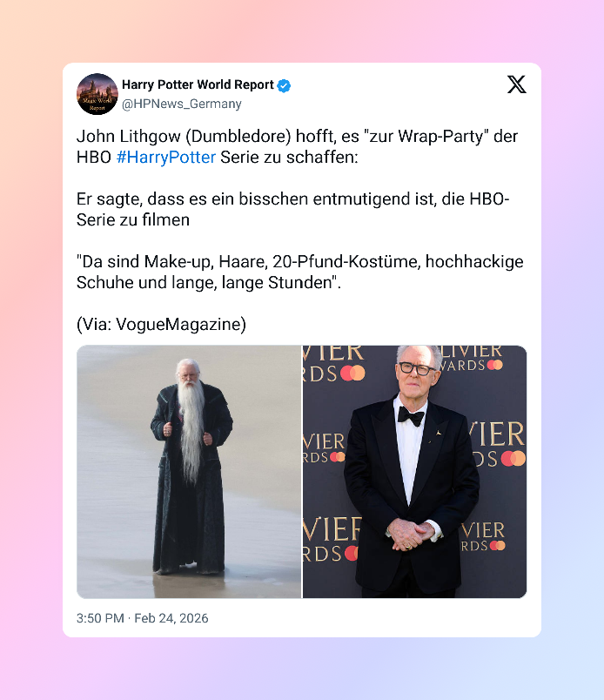Click the X logo icon
The width and height of the screenshot is (604, 700).
516,84
